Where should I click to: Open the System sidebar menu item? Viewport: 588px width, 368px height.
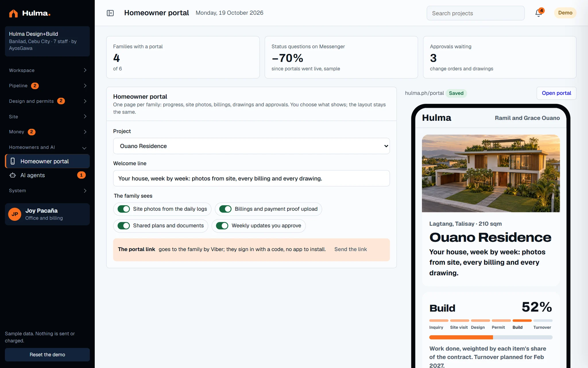click(47, 191)
